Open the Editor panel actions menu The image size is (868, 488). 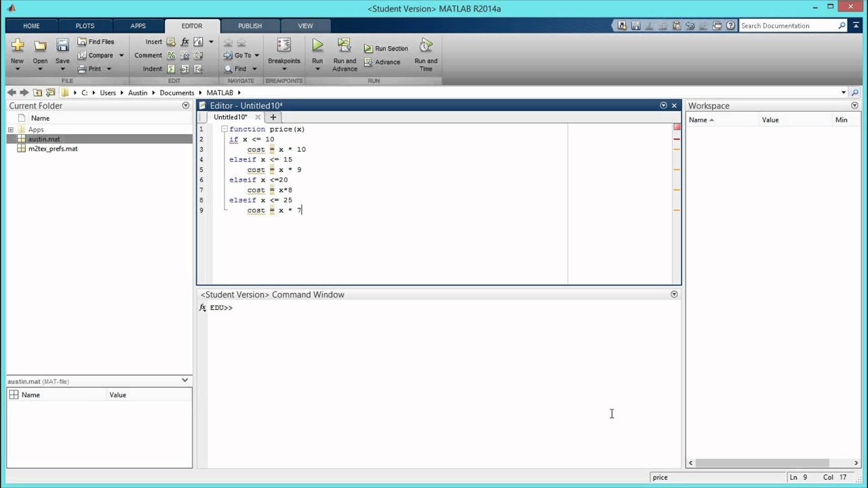pyautogui.click(x=663, y=105)
